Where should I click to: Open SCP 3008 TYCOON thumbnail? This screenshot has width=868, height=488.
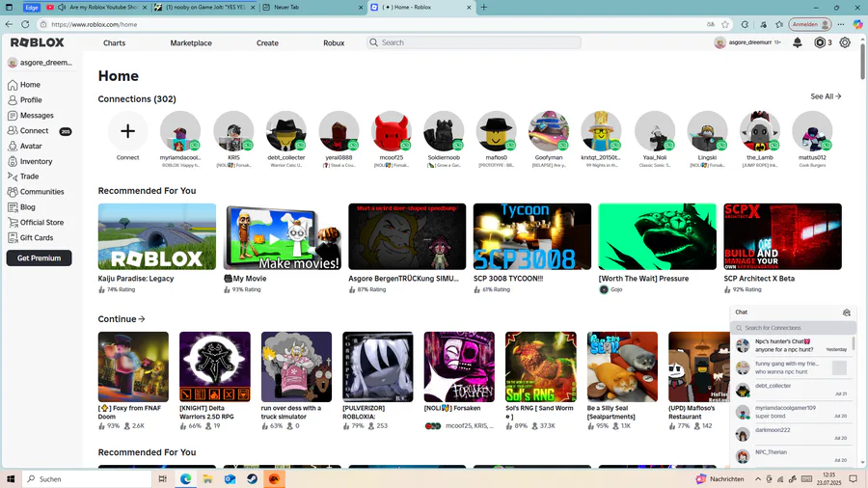532,237
